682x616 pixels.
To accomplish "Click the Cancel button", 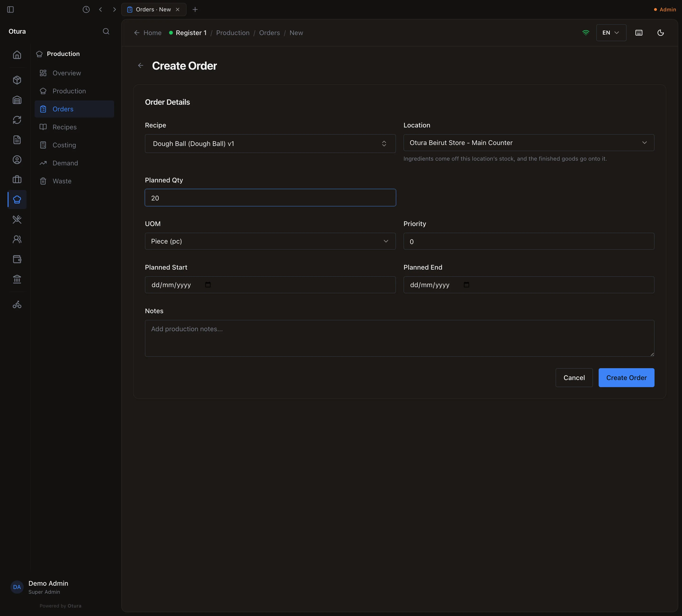I will pyautogui.click(x=574, y=378).
